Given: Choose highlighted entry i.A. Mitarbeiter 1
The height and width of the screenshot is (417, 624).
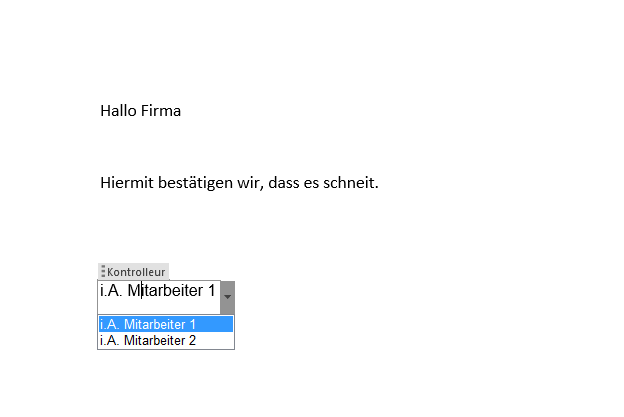Looking at the screenshot, I should 166,324.
